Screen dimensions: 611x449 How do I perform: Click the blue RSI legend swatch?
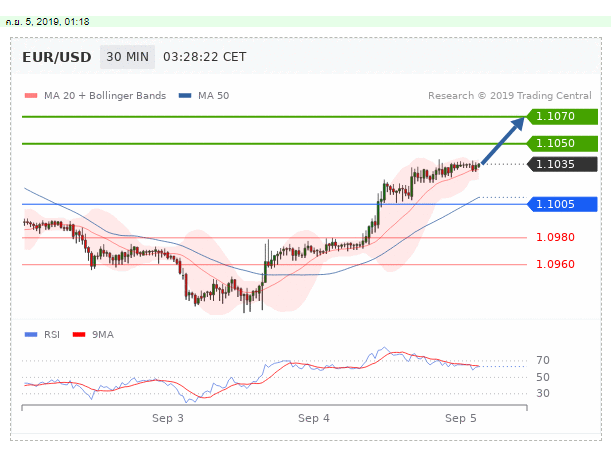pyautogui.click(x=31, y=334)
